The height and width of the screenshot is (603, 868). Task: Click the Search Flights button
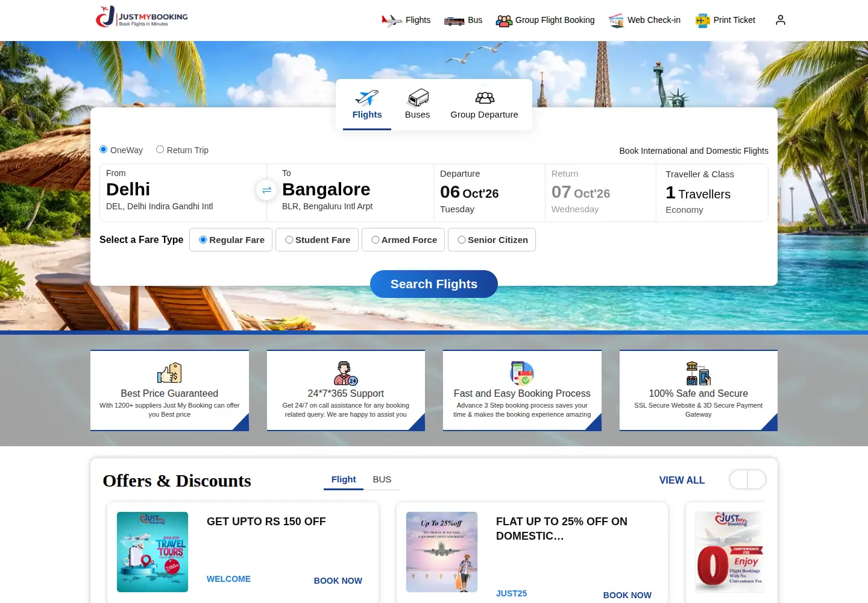tap(434, 284)
